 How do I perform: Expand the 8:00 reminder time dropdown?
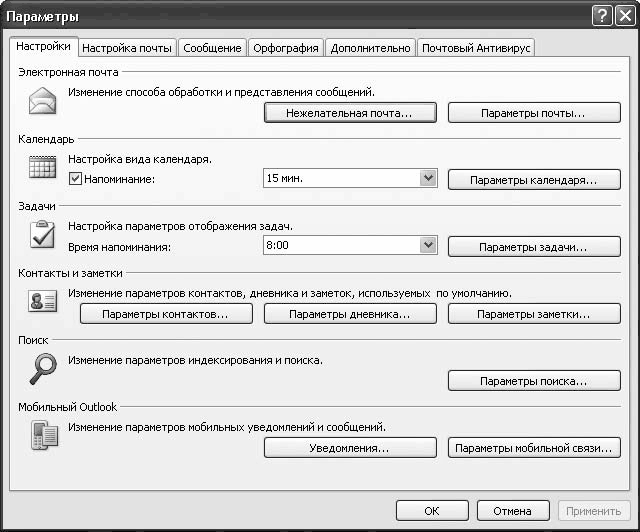(x=428, y=245)
